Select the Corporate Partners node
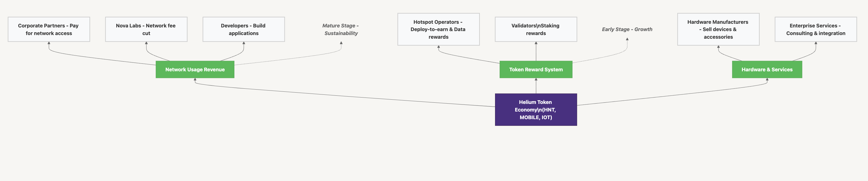Viewport: 868px width, 181px height. pyautogui.click(x=49, y=29)
